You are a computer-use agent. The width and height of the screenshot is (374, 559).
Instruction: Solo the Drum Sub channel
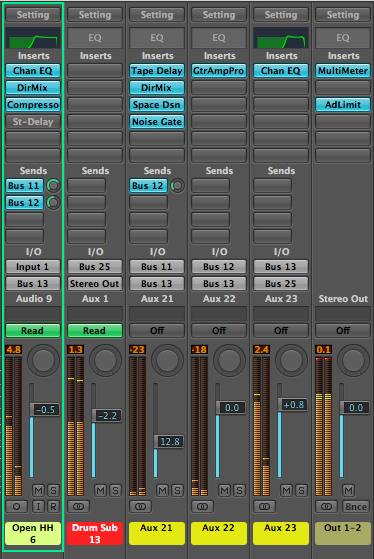pyautogui.click(x=115, y=491)
